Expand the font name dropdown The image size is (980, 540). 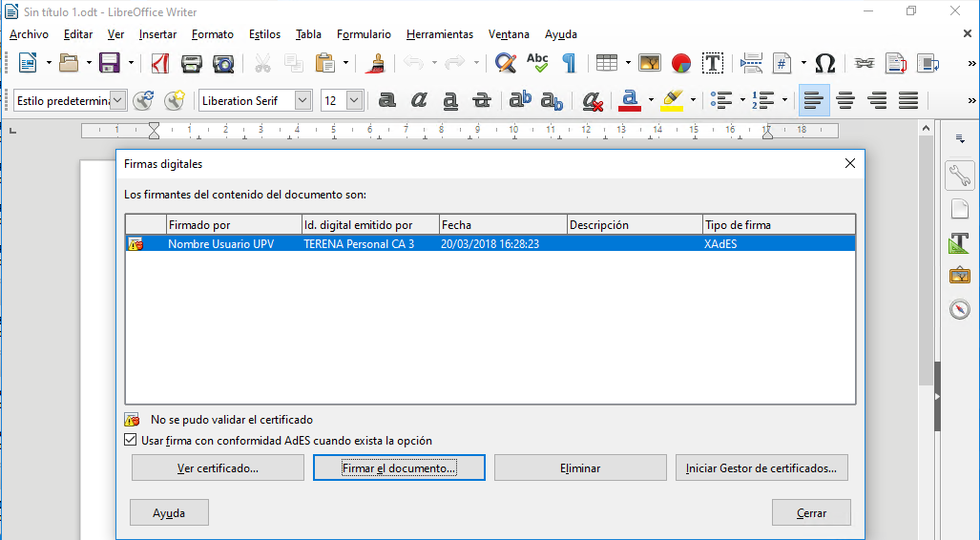tap(302, 100)
